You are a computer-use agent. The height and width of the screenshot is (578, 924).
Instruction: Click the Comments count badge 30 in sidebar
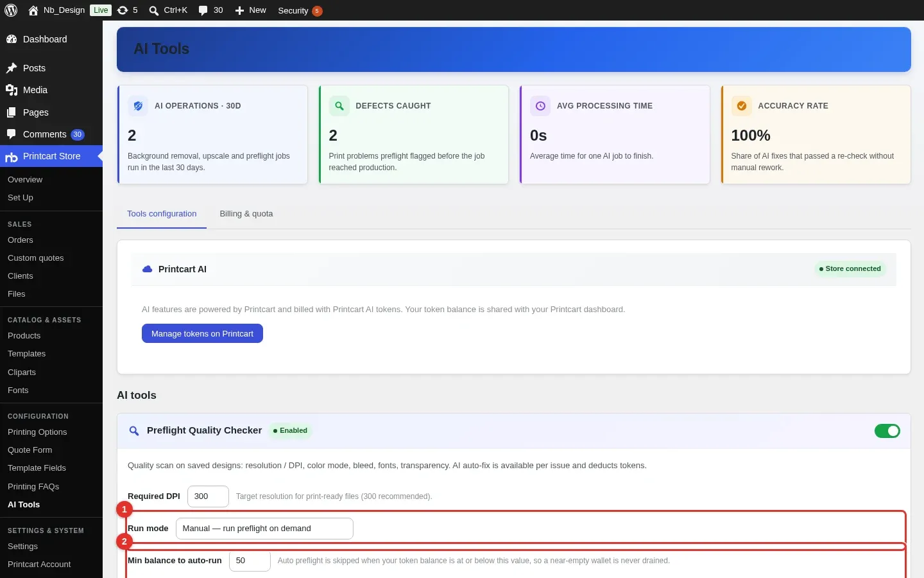pyautogui.click(x=78, y=135)
